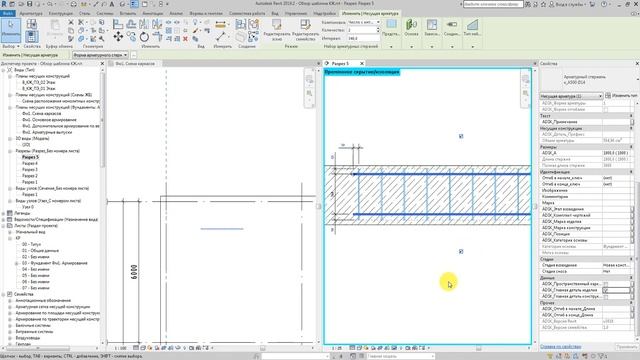Click the ADSK_A value cell in properties
This screenshot has height=360, width=640.
coord(616,153)
